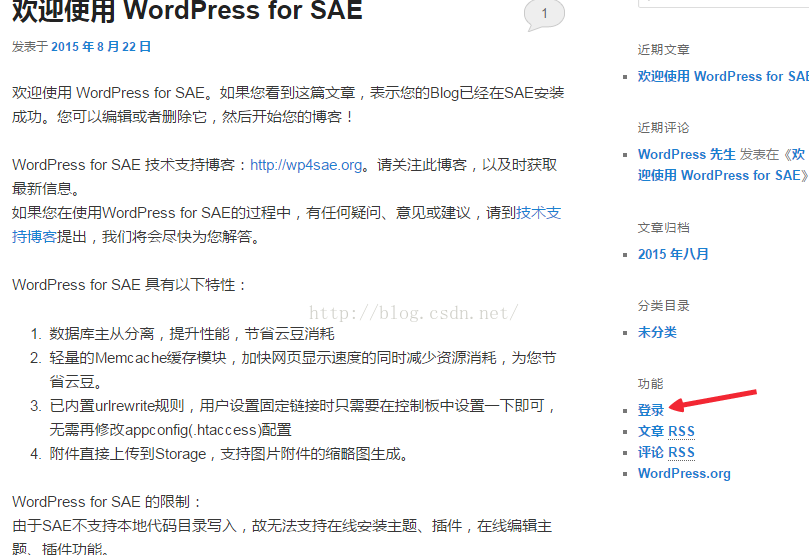Click the post date 2015 年 8 月 22 日
The height and width of the screenshot is (555, 809).
(x=101, y=47)
